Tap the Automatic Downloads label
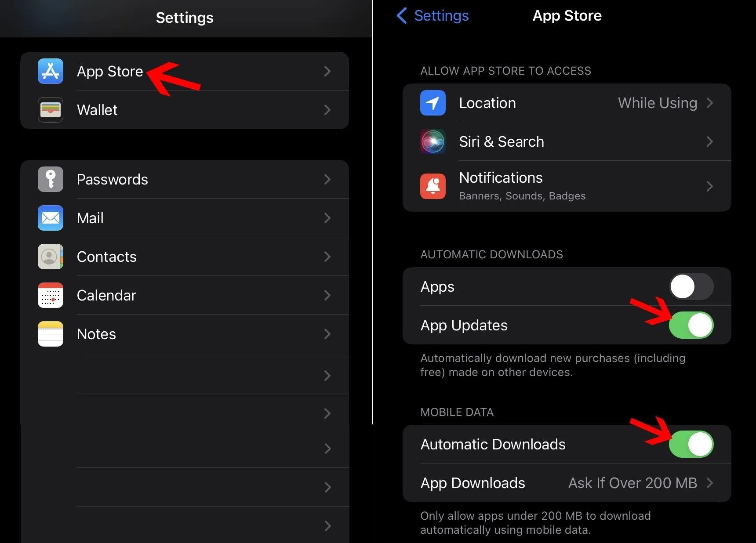This screenshot has width=756, height=543. tap(493, 444)
